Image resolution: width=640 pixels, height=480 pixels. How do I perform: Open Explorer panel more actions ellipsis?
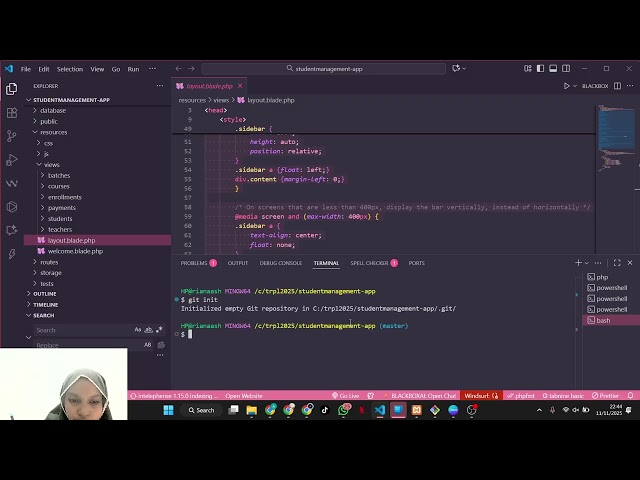[x=160, y=86]
